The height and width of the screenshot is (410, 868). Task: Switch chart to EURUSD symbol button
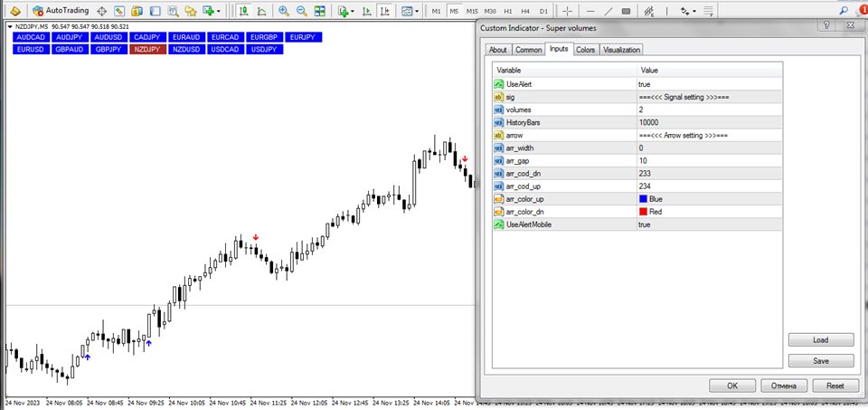[x=31, y=49]
